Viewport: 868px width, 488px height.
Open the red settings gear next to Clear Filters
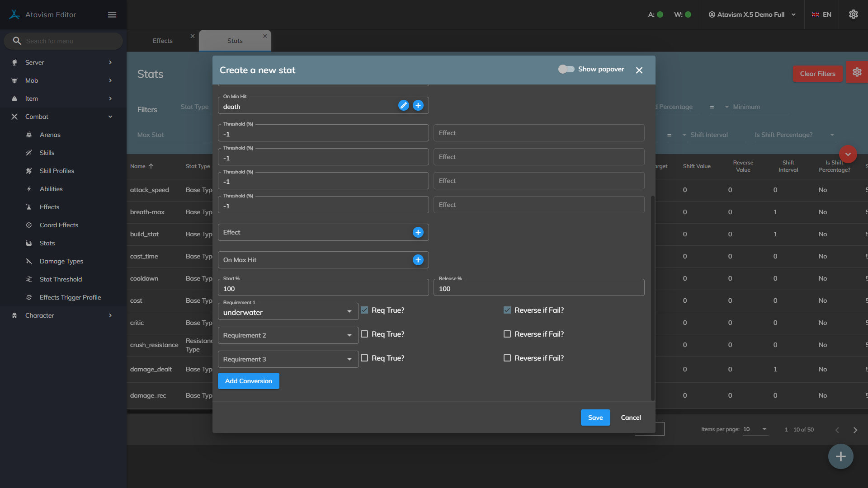pyautogui.click(x=857, y=72)
